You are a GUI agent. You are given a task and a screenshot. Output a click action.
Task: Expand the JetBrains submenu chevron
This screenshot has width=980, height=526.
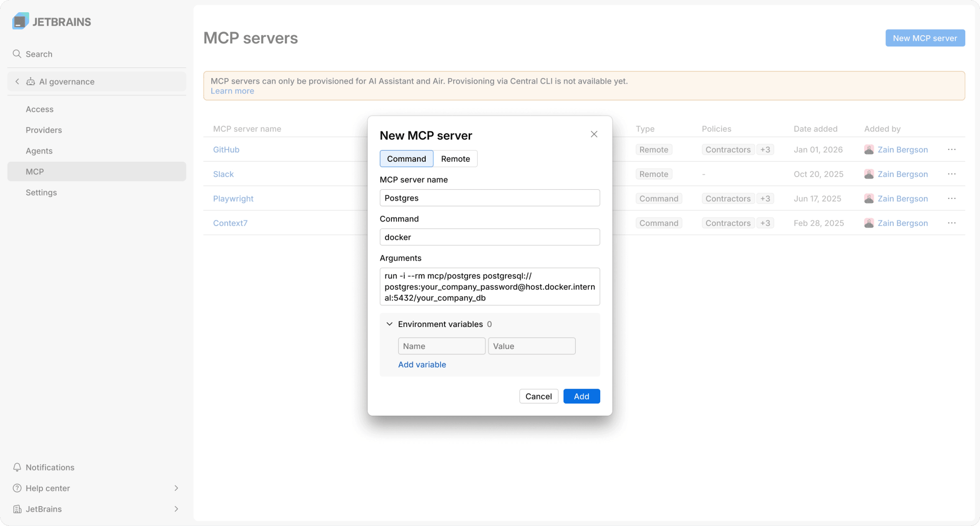point(176,509)
